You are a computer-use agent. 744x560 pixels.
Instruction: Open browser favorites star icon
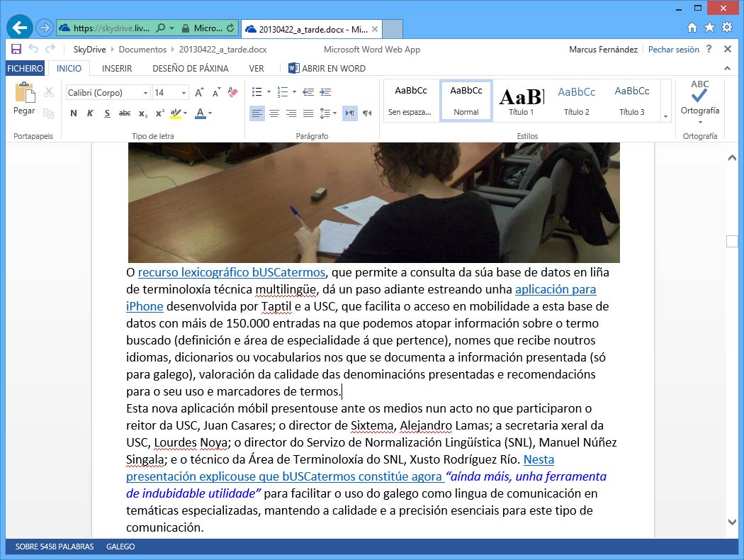(x=709, y=28)
